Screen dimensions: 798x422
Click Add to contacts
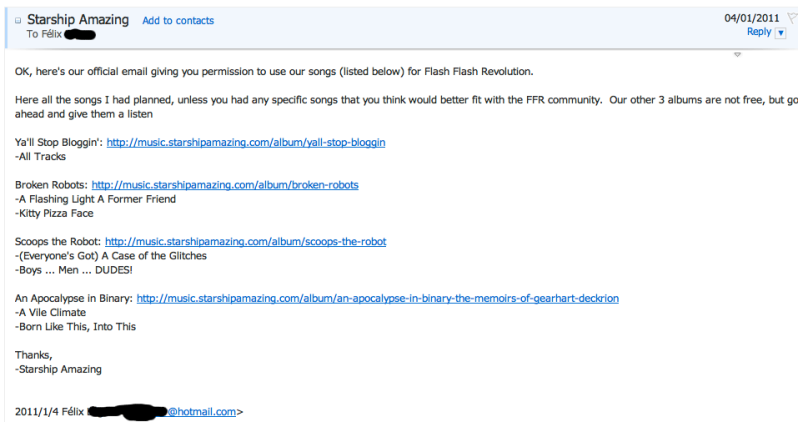178,20
